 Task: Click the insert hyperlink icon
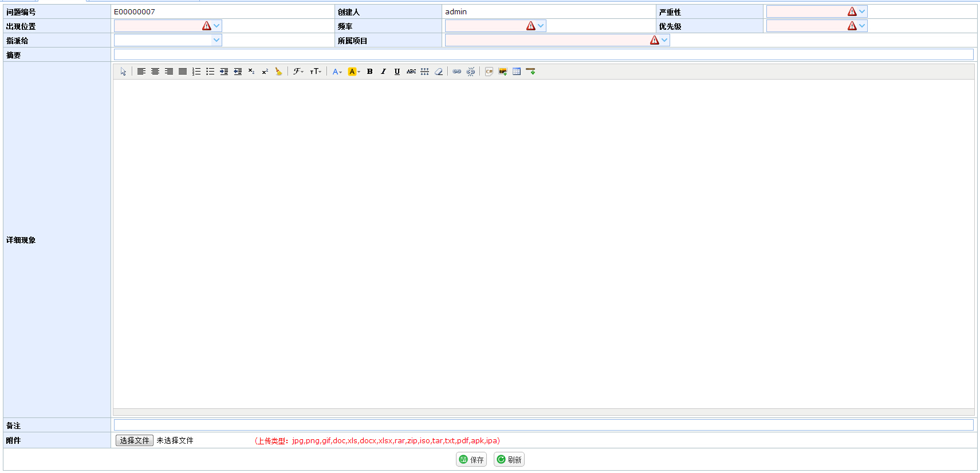[456, 72]
